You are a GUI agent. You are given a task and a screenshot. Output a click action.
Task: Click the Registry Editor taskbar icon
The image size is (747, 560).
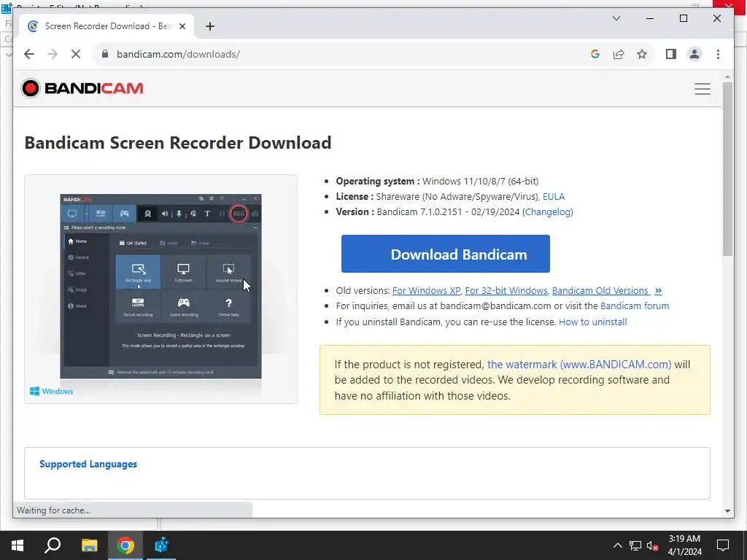coord(161,545)
